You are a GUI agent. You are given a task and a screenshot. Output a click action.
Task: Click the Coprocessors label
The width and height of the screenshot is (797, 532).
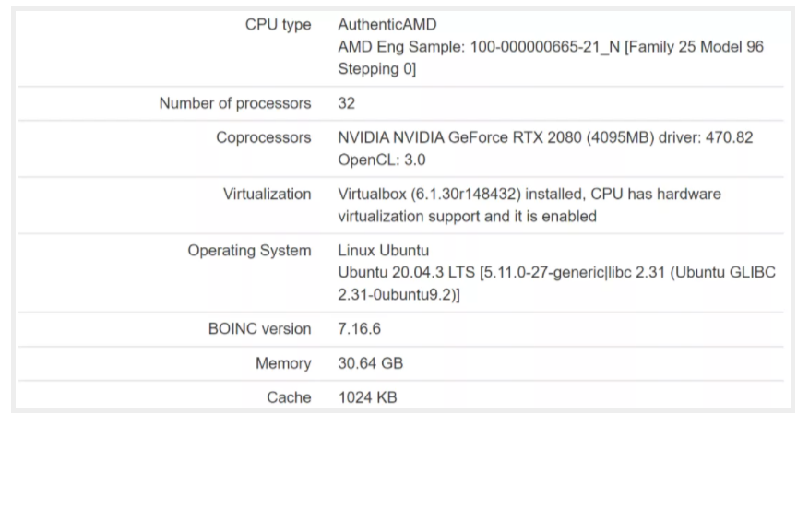(x=264, y=137)
